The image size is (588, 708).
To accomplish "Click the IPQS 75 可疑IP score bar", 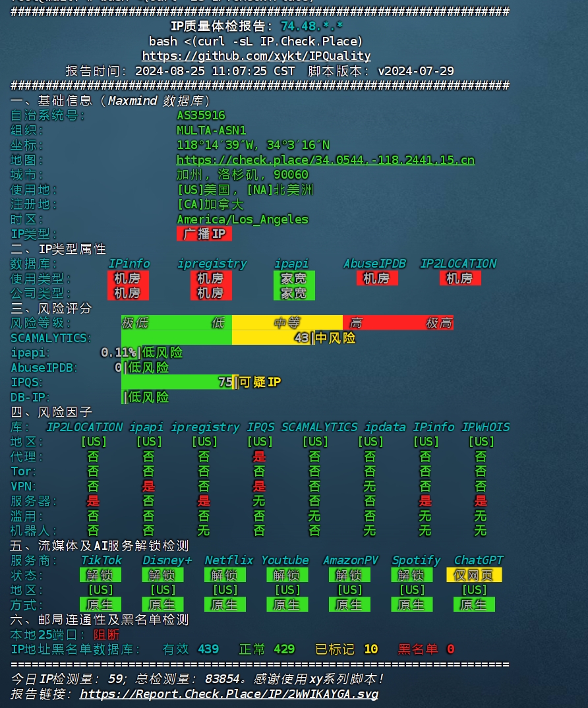I will coord(201,382).
